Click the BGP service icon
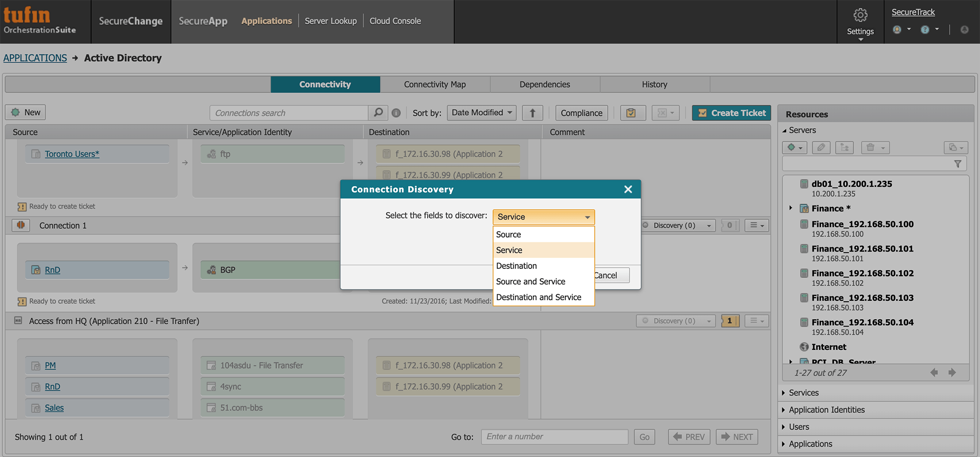980x457 pixels. 212,270
